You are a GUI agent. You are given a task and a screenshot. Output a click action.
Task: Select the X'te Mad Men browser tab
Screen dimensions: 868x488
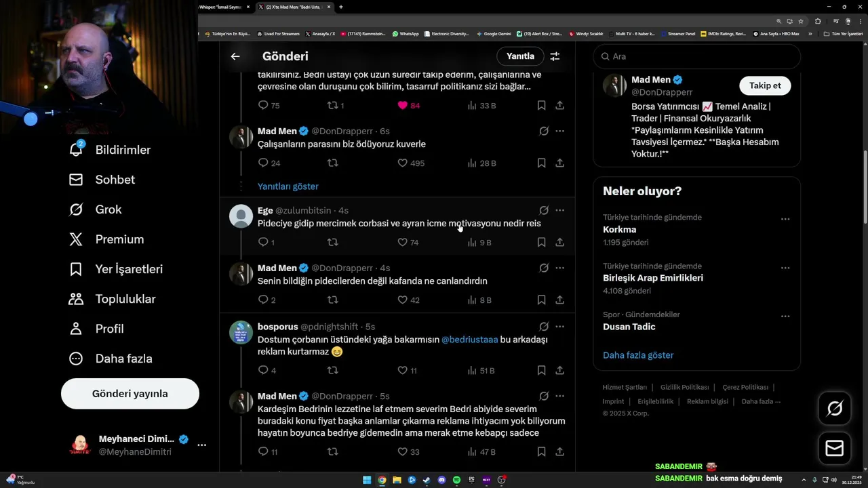click(296, 7)
